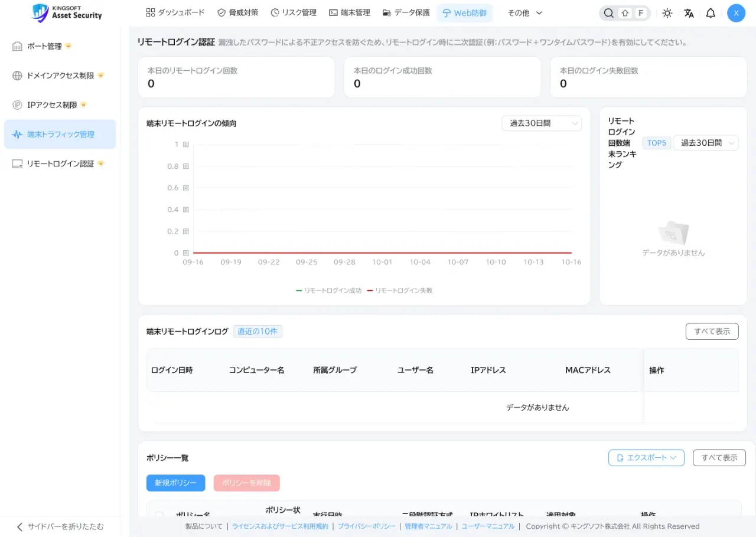
Task: Click the globe icon for ドメインアクセス制限
Action: point(17,76)
